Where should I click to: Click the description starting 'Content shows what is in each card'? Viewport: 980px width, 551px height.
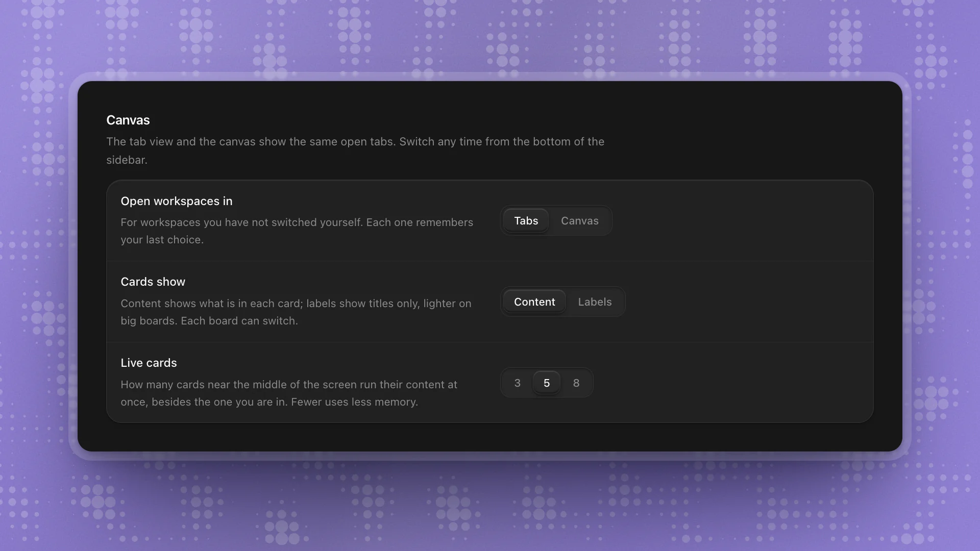click(x=296, y=312)
